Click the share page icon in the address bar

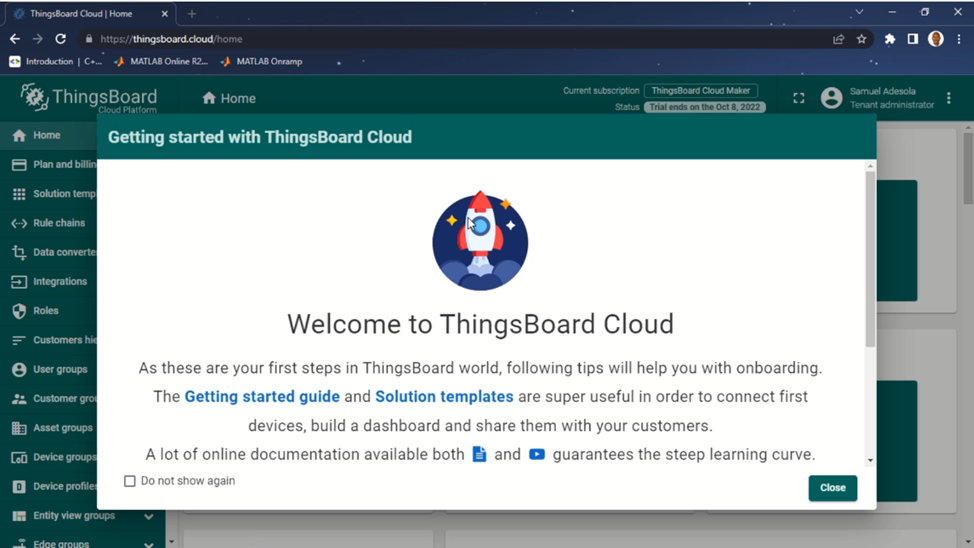(x=839, y=39)
